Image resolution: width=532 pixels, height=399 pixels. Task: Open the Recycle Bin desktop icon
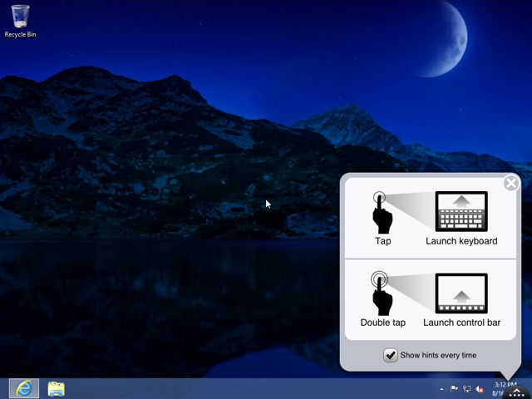(20, 18)
